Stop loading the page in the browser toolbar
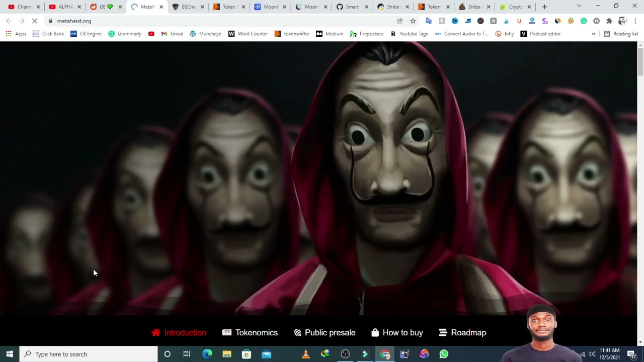Image resolution: width=644 pixels, height=362 pixels. (35, 21)
